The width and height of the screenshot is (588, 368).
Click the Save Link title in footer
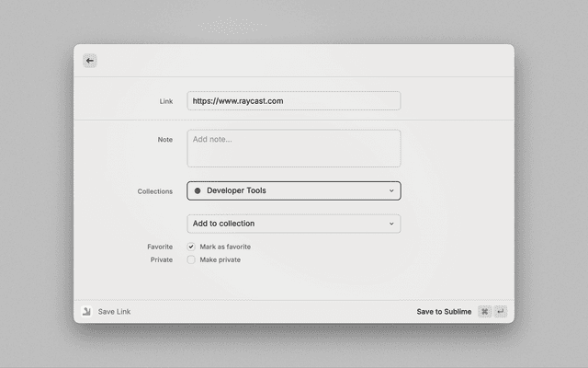114,312
